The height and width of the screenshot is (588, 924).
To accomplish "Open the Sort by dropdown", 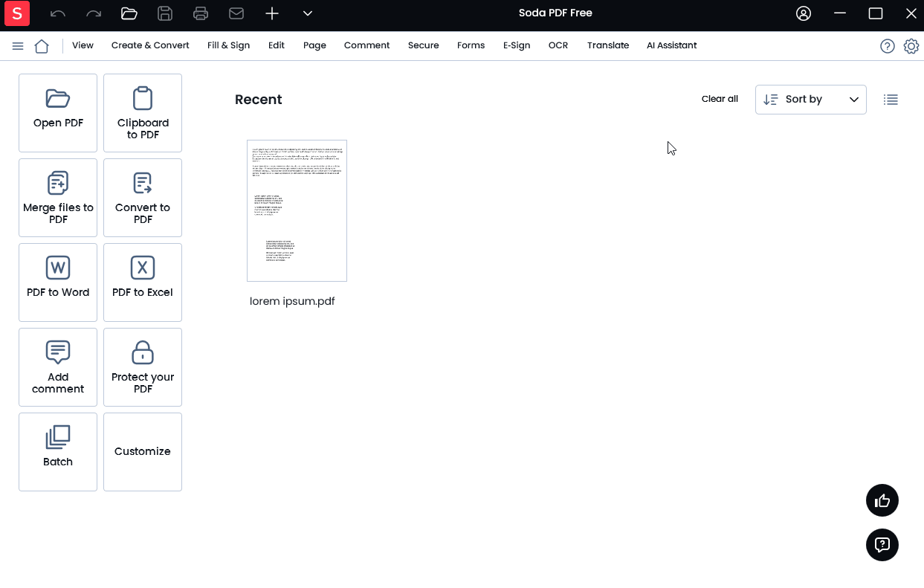I will [x=811, y=100].
